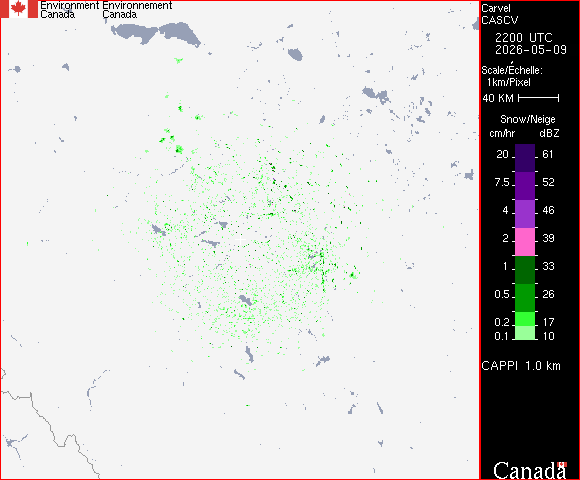Click the white radar center crosshair marker
This screenshot has width=580, height=480.
point(240,240)
